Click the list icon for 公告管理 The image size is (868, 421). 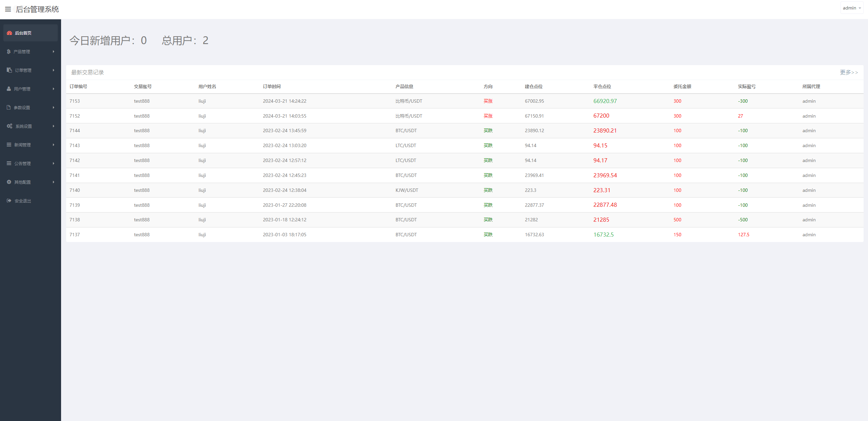9,163
